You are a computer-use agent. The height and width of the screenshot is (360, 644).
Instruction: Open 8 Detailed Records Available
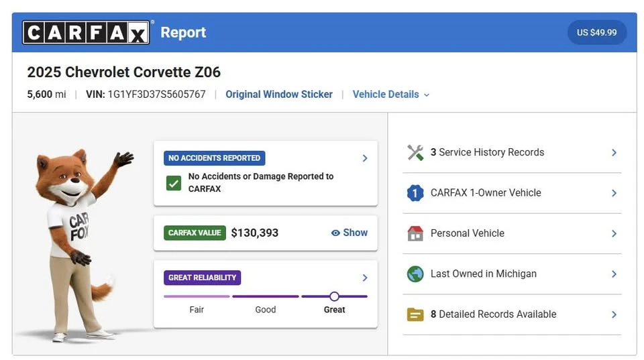512,314
